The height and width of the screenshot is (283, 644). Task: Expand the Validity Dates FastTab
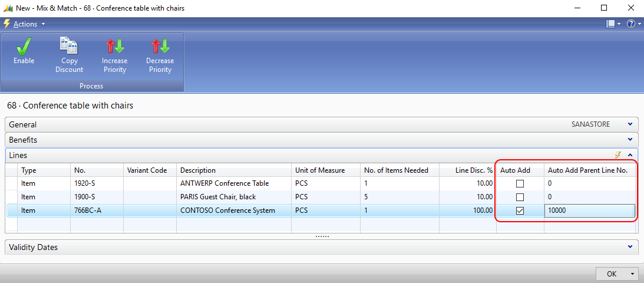(630, 247)
